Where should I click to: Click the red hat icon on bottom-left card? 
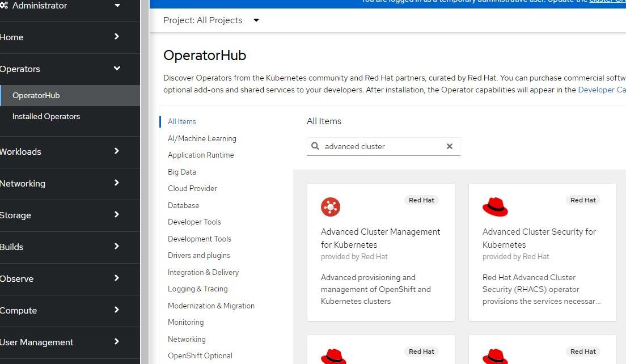click(333, 357)
